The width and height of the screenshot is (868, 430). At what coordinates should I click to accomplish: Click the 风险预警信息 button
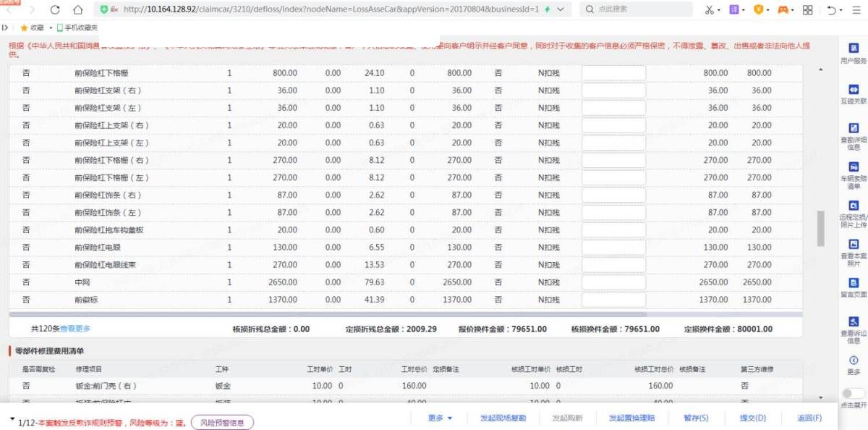[222, 422]
